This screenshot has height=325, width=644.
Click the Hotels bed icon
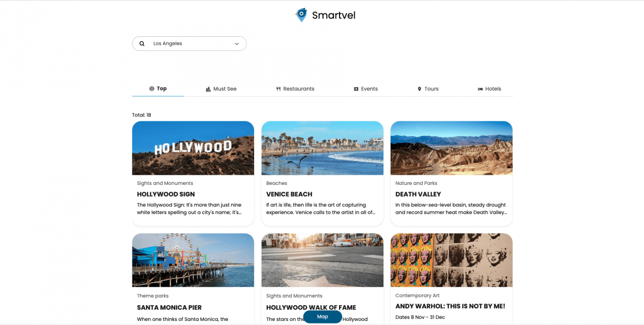pyautogui.click(x=480, y=89)
